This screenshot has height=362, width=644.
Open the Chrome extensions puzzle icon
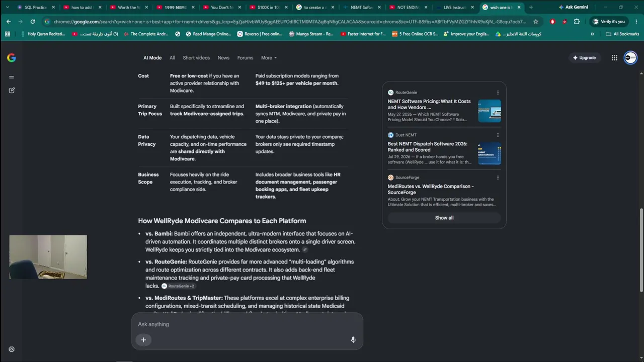(577, 22)
